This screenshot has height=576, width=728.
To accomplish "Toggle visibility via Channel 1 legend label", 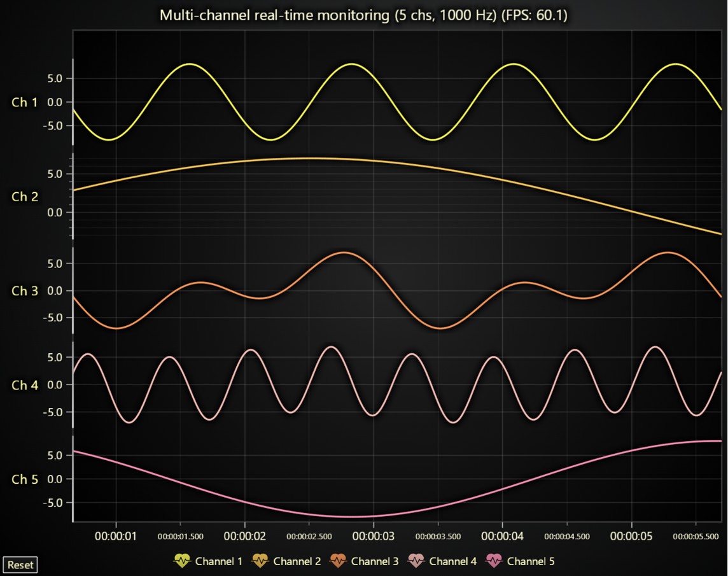I will pyautogui.click(x=219, y=561).
